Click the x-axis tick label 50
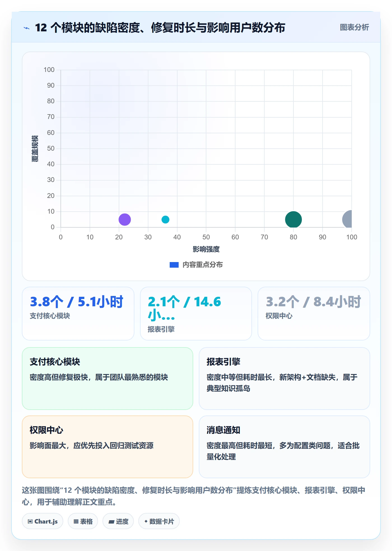392x551 pixels. click(206, 237)
